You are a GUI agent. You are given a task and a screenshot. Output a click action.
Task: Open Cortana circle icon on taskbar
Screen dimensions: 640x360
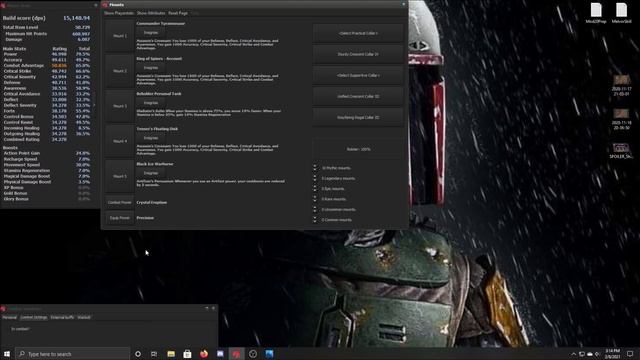pos(138,354)
